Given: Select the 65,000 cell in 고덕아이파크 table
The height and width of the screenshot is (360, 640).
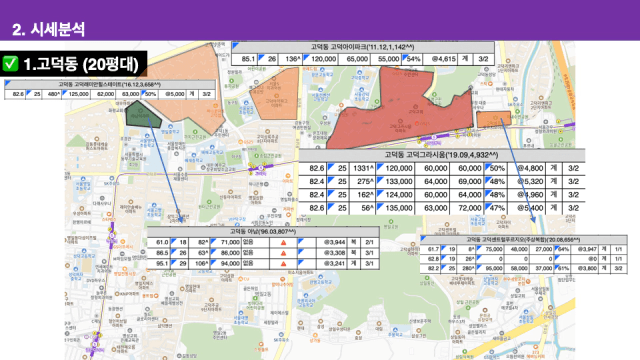Looking at the screenshot, I should (355, 59).
